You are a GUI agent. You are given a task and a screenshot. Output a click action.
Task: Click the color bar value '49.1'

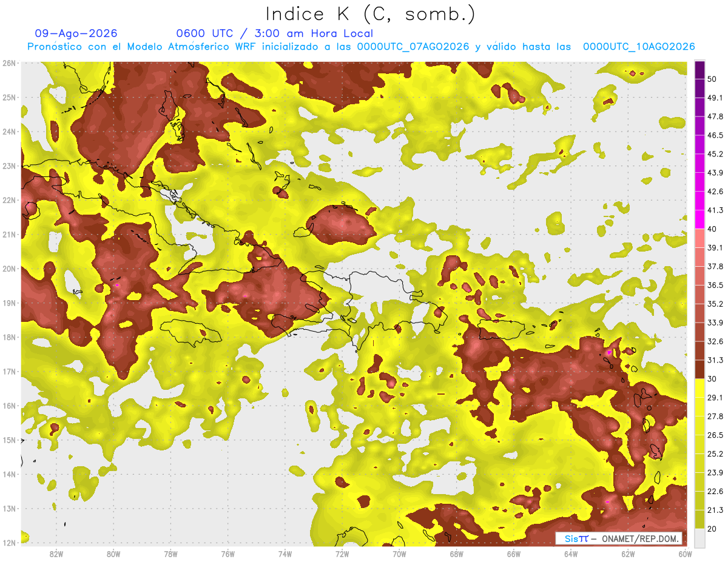click(x=715, y=98)
